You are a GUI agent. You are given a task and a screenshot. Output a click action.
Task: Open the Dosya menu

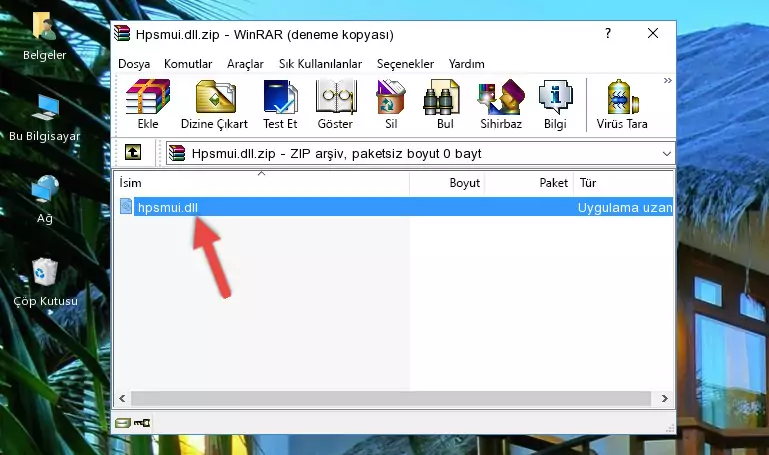click(134, 64)
